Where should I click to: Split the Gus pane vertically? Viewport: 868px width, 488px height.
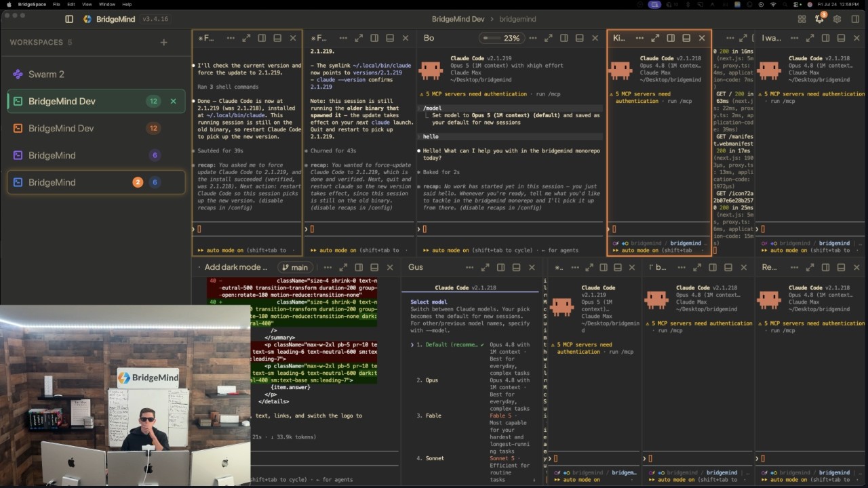point(500,267)
